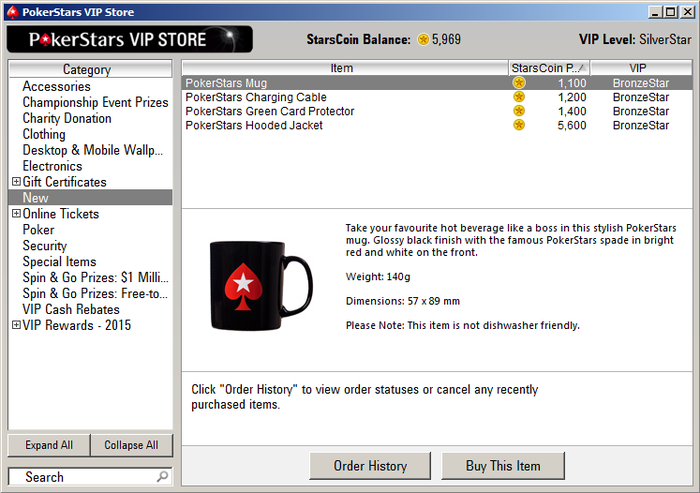700x493 pixels.
Task: Click the 1,200 price of Charging Cable
Action: (x=572, y=97)
